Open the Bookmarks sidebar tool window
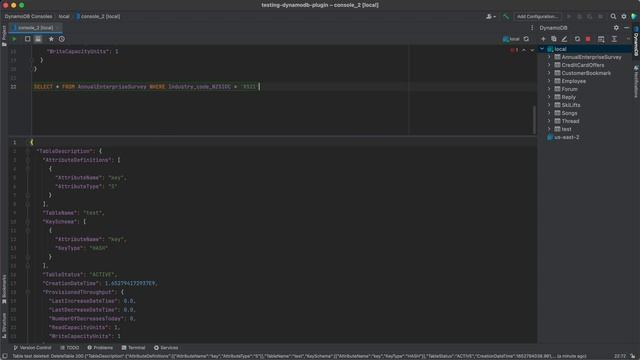 pyautogui.click(x=4, y=289)
